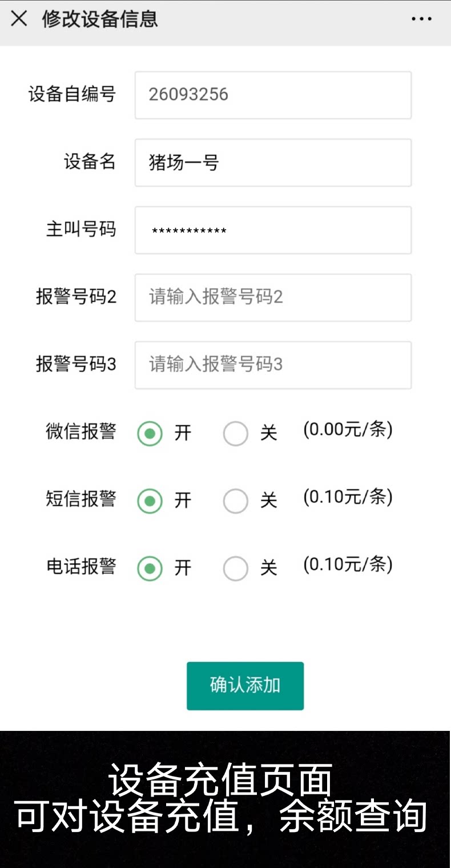Focus the 主叫号码 masked number field
Viewport: 451px width, 868px height.
tap(273, 230)
